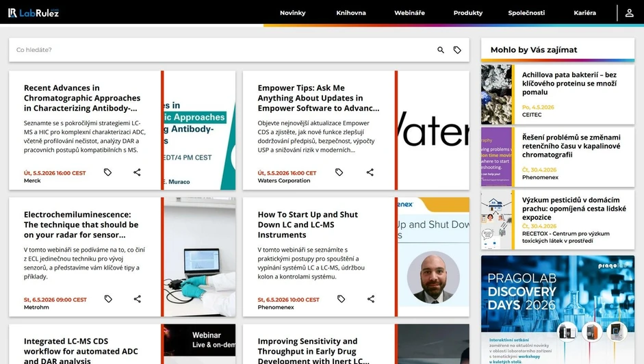Open the Produkty menu item

click(468, 13)
